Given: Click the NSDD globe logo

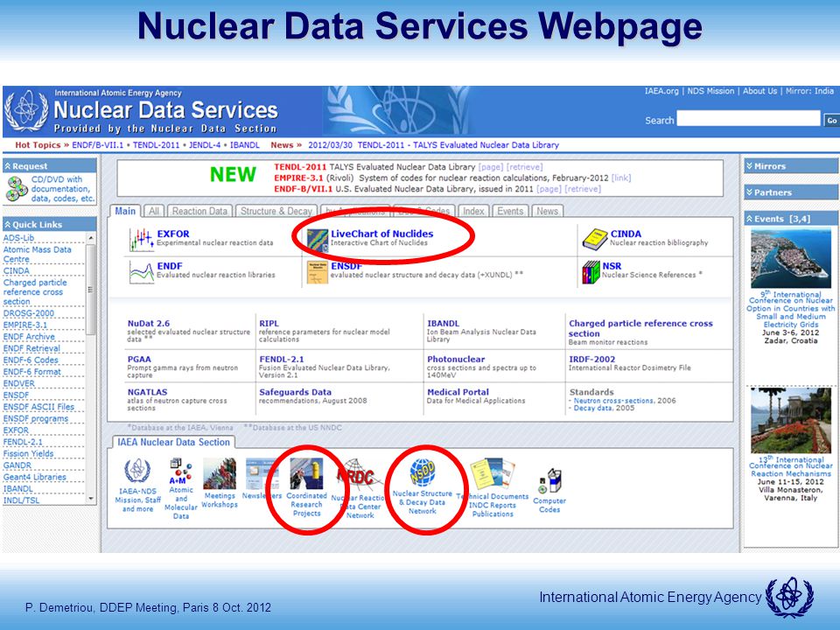Looking at the screenshot, I should point(423,472).
